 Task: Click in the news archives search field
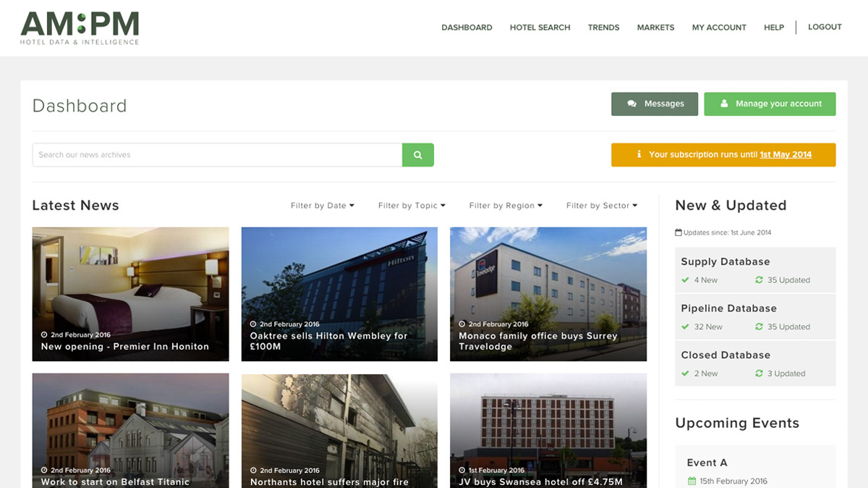coord(217,155)
